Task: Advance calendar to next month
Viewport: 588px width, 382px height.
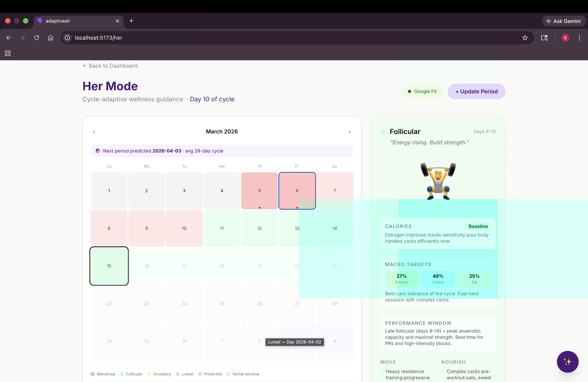Action: pyautogui.click(x=349, y=132)
